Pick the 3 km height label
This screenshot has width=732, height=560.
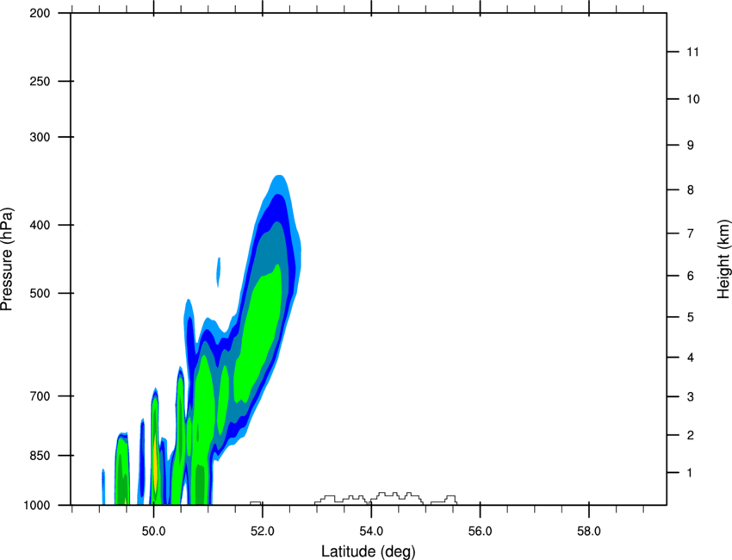[x=691, y=397]
